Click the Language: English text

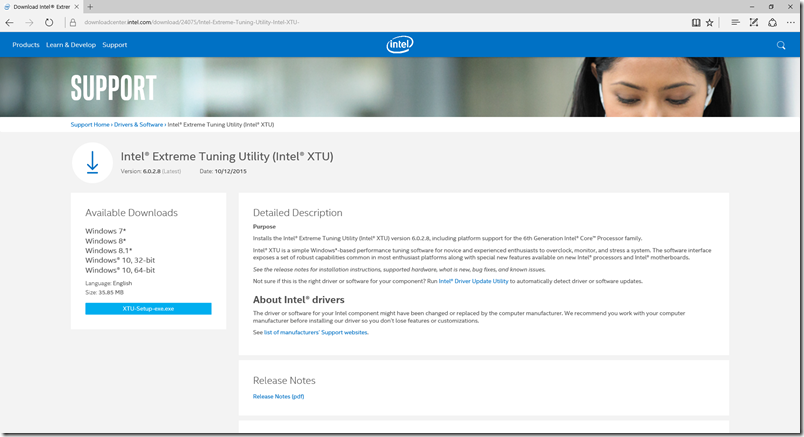click(x=109, y=283)
